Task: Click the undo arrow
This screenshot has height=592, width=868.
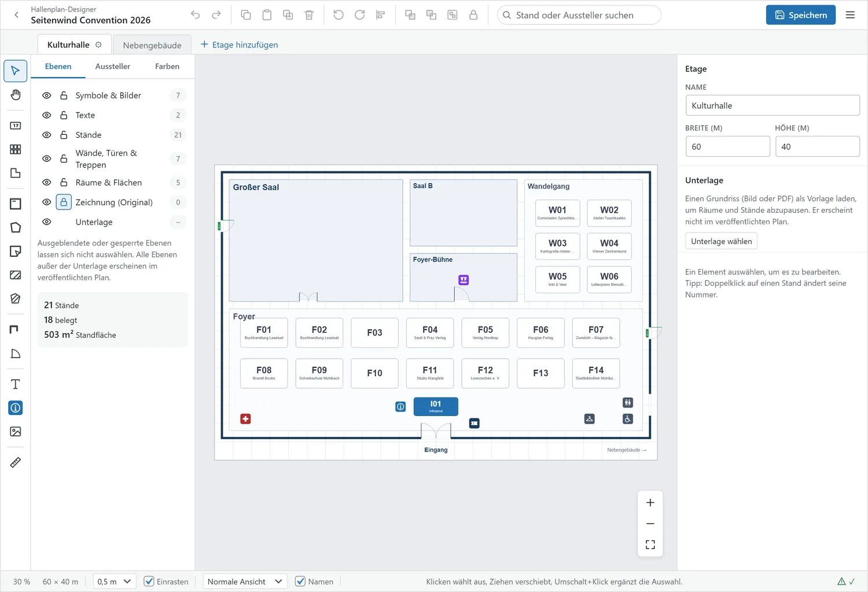Action: (195, 15)
